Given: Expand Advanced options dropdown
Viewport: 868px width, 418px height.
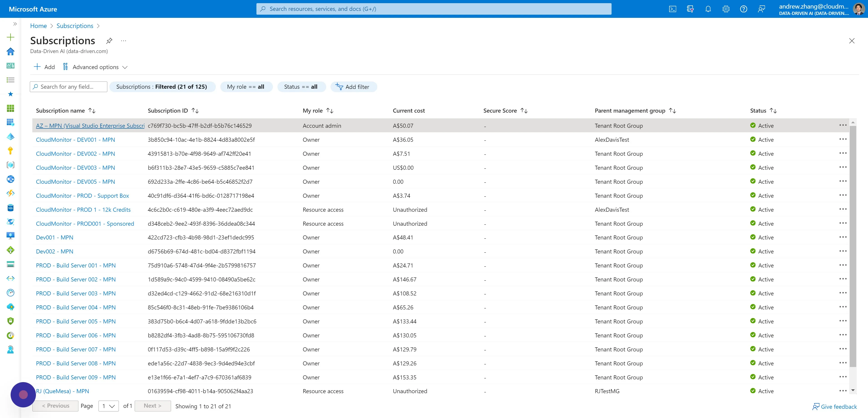Looking at the screenshot, I should click(x=95, y=67).
